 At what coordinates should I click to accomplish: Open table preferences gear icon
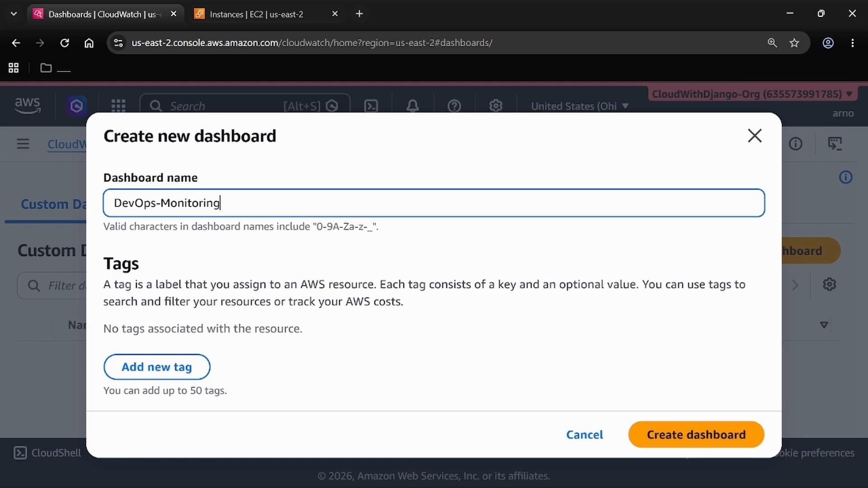click(829, 285)
